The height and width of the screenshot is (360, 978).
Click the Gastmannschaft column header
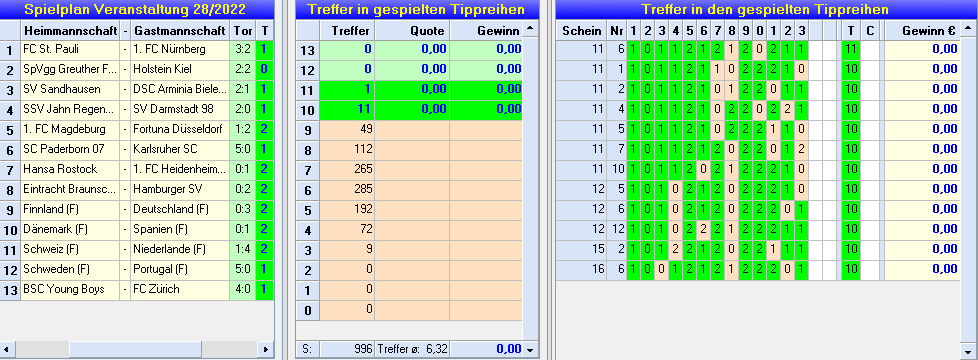coord(180,30)
